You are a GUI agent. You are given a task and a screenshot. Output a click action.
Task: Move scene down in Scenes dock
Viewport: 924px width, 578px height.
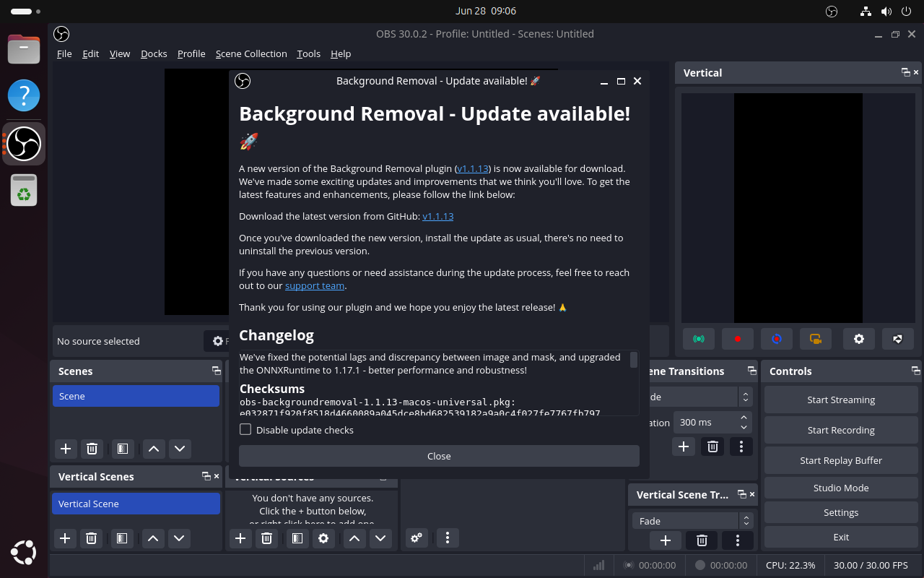180,449
